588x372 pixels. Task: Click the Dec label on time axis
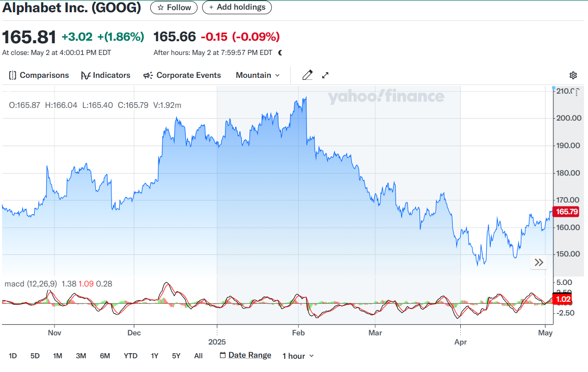pyautogui.click(x=134, y=333)
